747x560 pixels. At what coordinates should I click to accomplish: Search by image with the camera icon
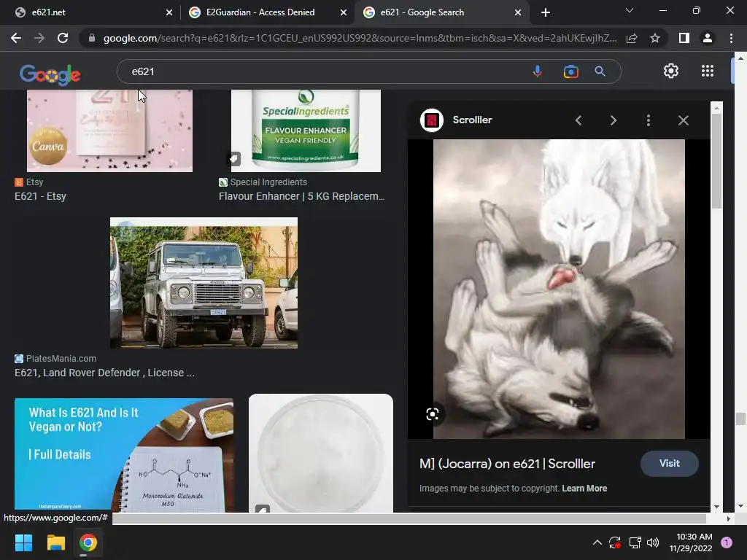[x=570, y=71]
